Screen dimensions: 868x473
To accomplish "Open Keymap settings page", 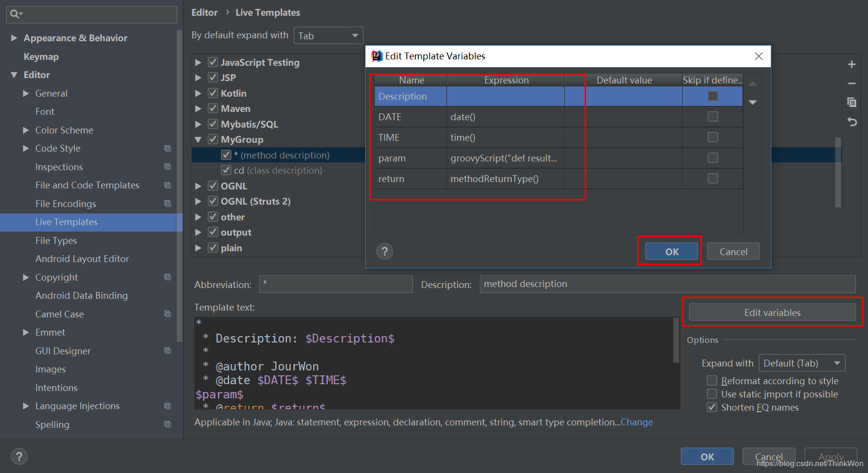I will (41, 56).
